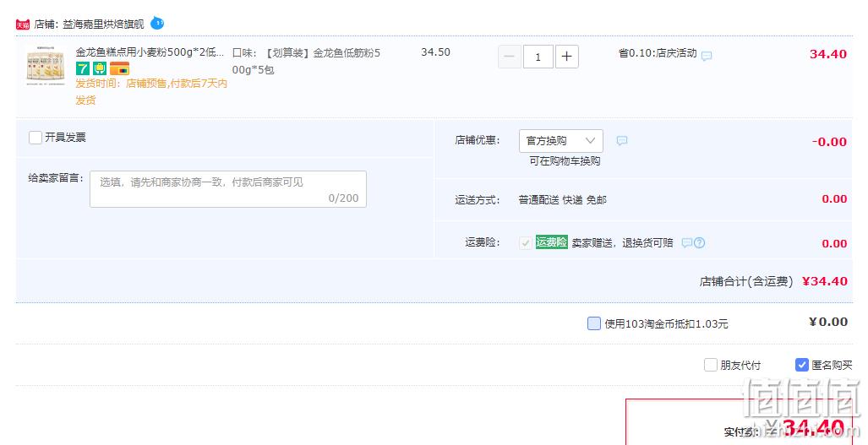Increase item quantity with plus button
The image size is (868, 445).
[x=567, y=57]
